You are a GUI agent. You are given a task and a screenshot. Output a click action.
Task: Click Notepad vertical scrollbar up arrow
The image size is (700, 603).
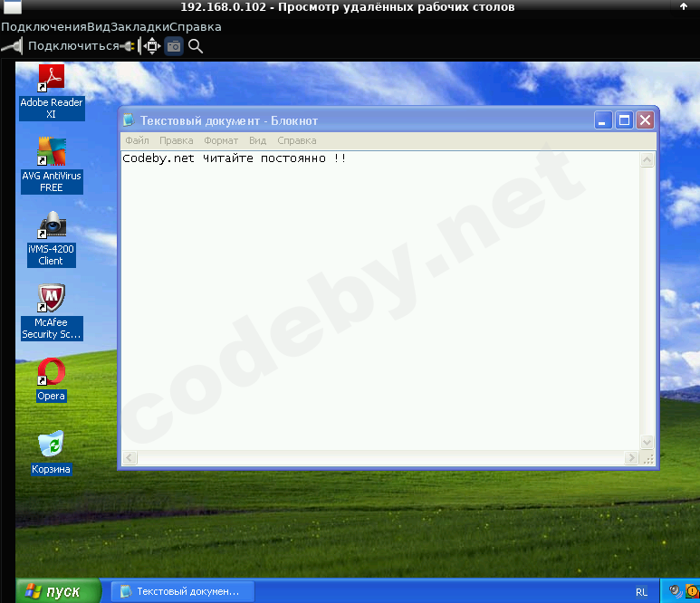click(x=647, y=159)
